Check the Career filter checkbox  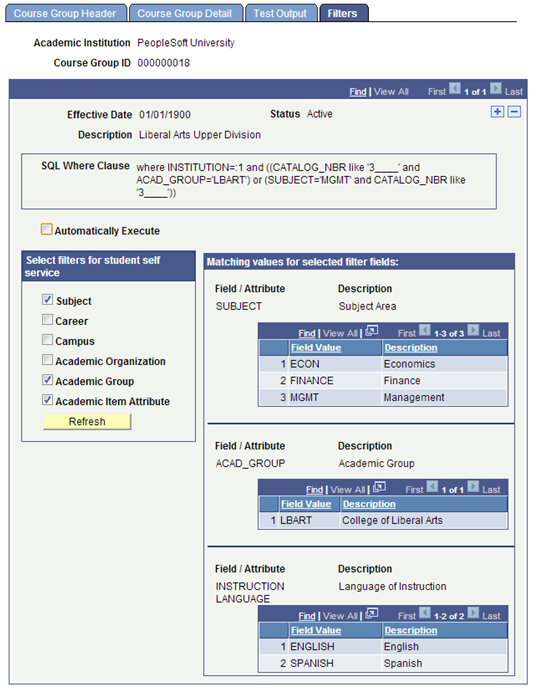47,319
